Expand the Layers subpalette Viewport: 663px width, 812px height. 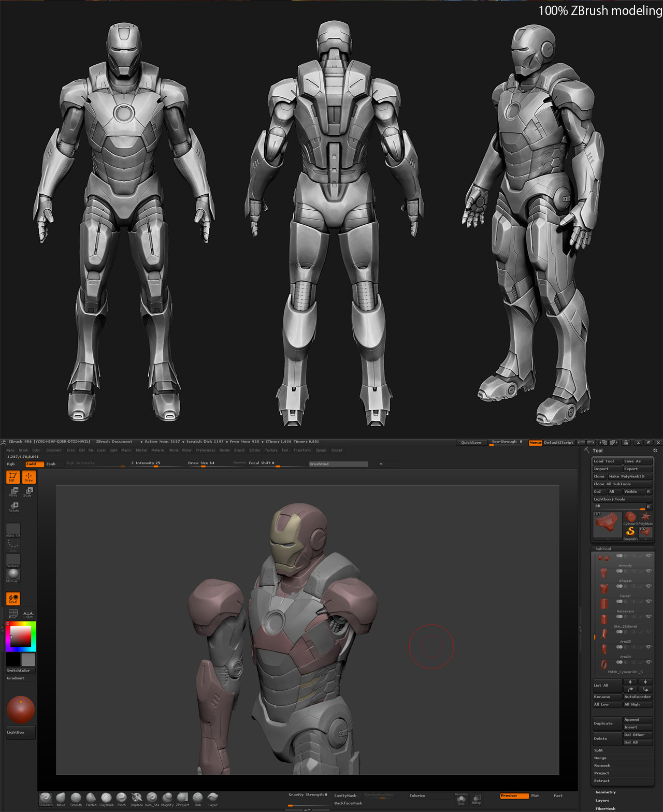tap(602, 801)
